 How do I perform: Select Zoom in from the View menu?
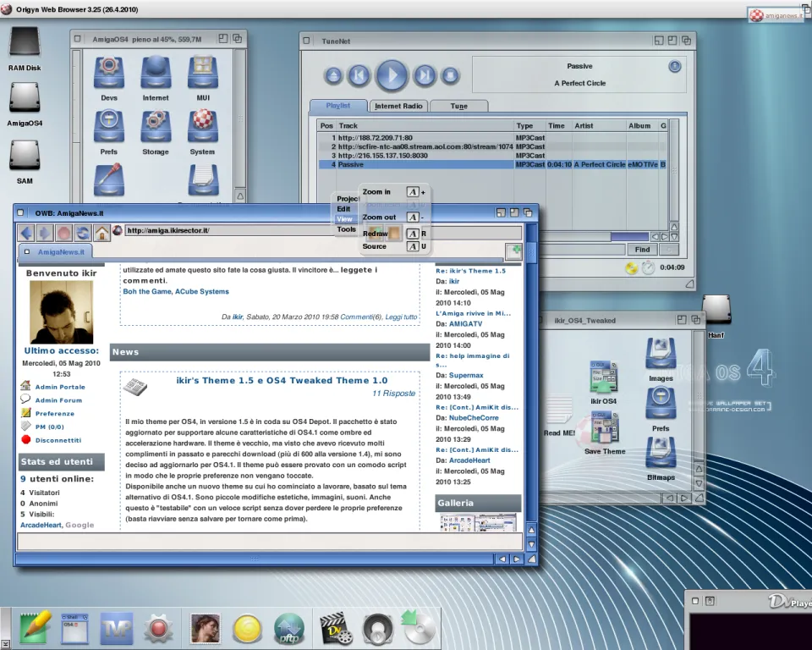377,192
